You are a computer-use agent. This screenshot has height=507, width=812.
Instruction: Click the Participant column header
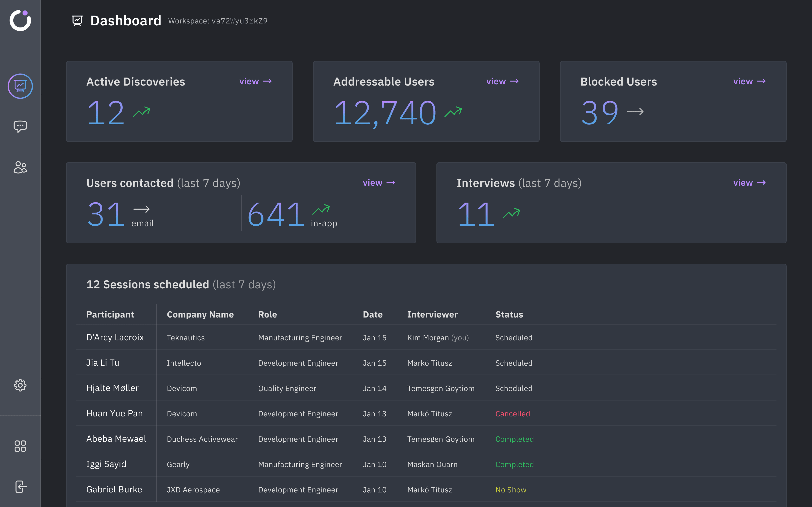pyautogui.click(x=110, y=314)
